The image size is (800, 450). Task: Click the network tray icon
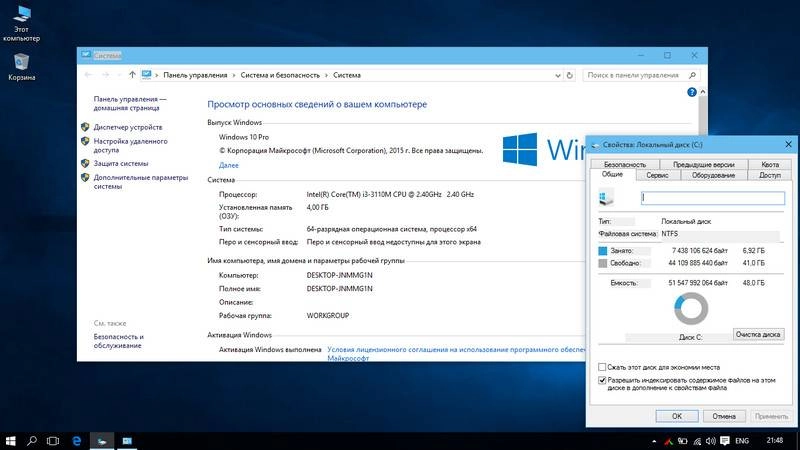click(x=697, y=441)
